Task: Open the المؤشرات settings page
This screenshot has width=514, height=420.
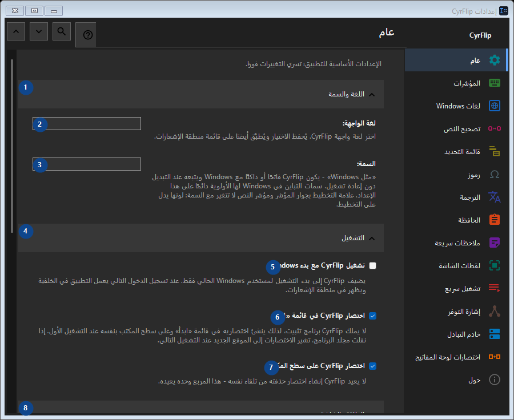Action: (x=456, y=83)
